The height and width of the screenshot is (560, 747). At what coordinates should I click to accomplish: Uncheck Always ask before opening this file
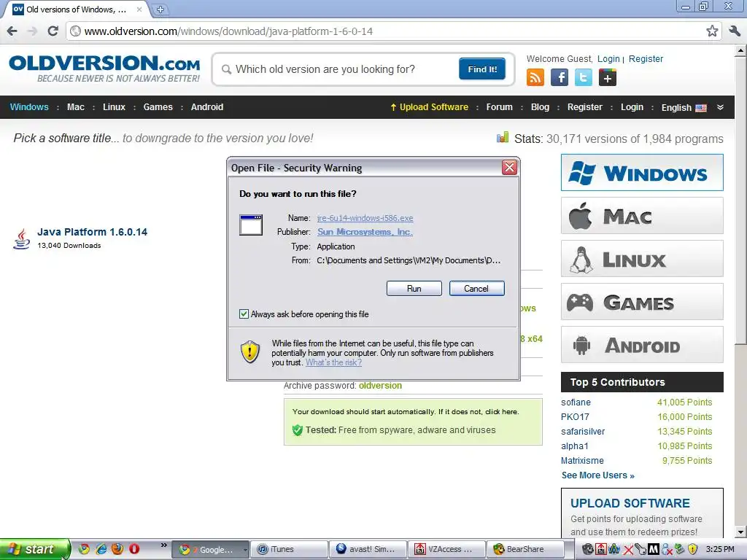point(244,314)
